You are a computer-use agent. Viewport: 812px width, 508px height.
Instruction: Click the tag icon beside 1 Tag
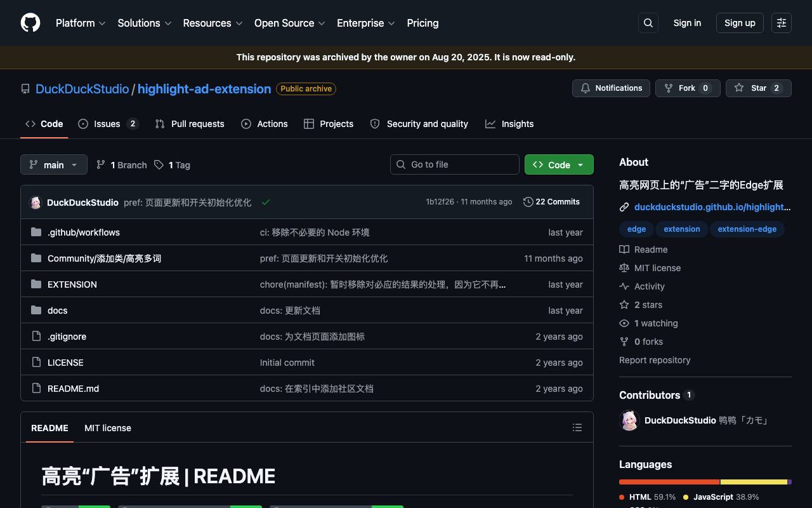click(159, 165)
